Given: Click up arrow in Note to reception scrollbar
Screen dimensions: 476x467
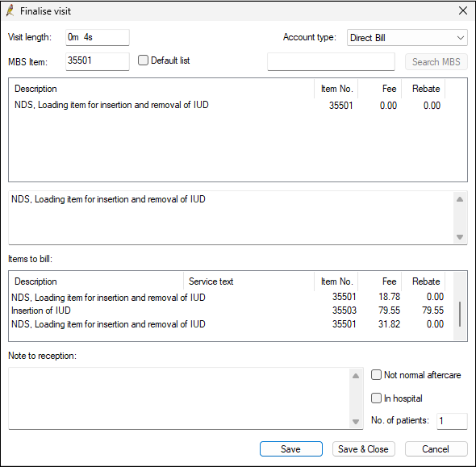Looking at the screenshot, I should (x=356, y=377).
